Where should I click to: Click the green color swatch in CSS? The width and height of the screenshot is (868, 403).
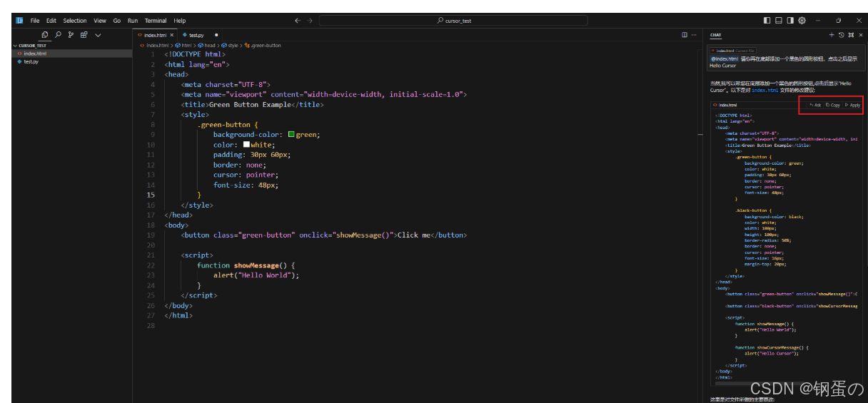click(291, 134)
